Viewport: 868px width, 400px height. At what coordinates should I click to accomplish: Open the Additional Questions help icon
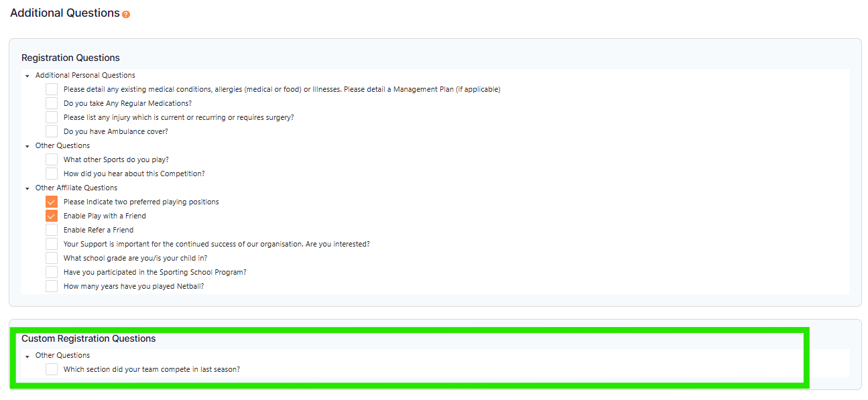[126, 14]
